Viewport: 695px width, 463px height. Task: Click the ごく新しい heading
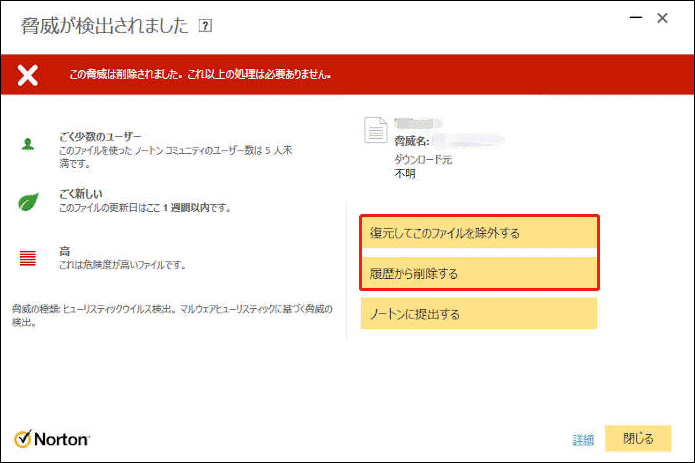pos(81,194)
